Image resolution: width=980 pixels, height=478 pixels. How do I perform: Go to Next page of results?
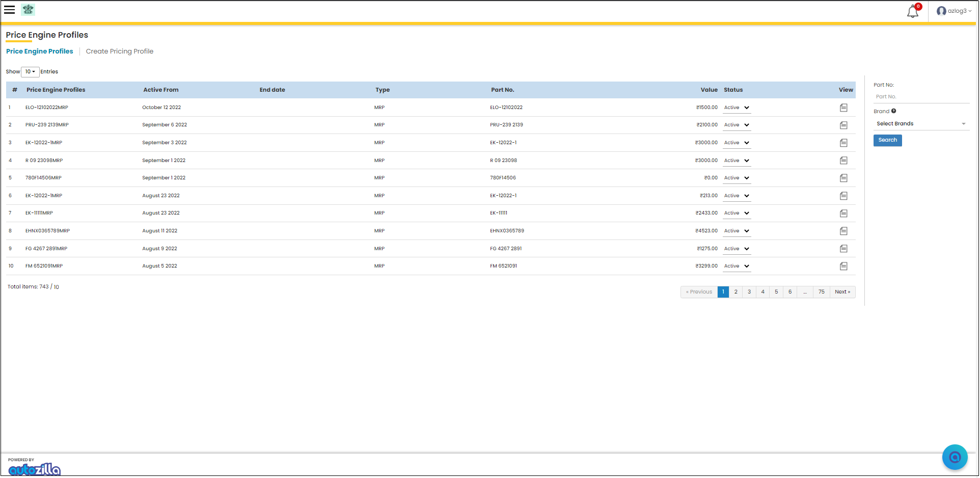click(x=842, y=292)
